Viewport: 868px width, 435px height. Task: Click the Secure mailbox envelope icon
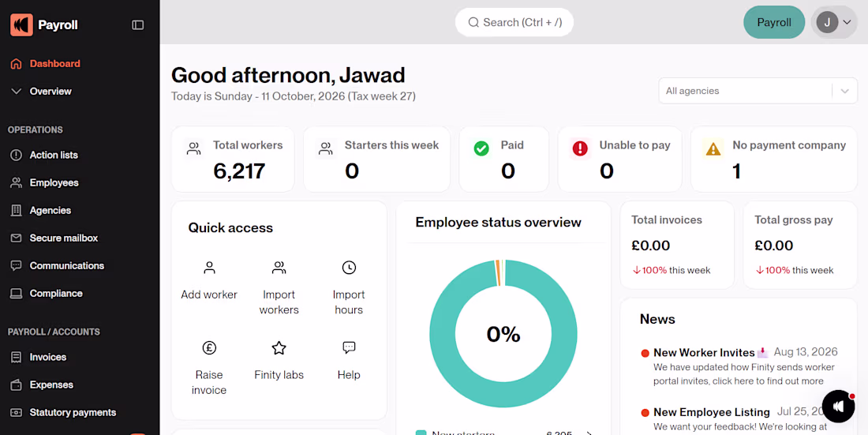coord(17,238)
